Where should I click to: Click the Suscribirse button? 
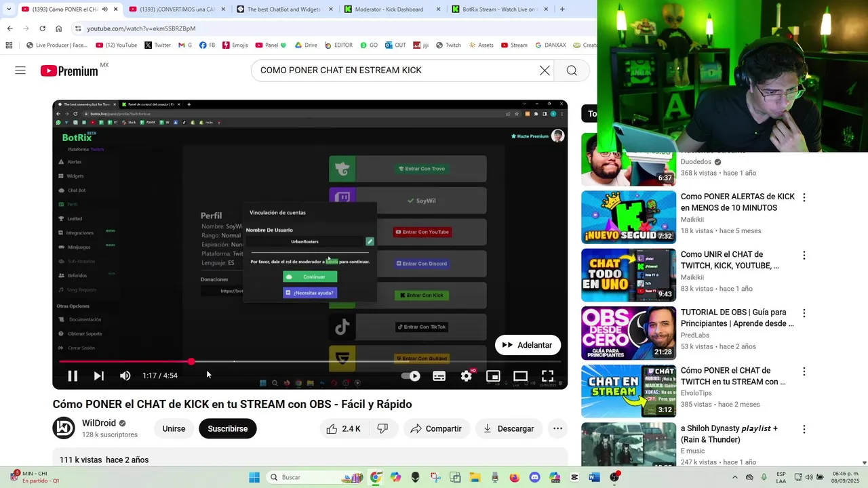click(228, 428)
